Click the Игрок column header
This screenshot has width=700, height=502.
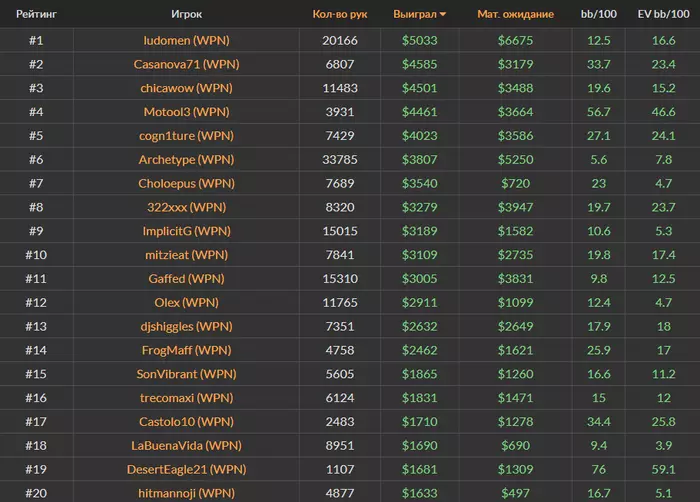186,14
